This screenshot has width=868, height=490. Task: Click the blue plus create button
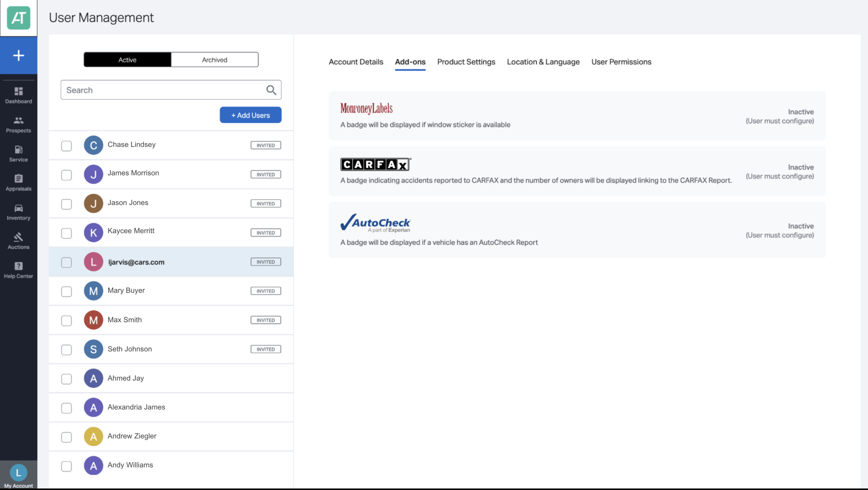[x=19, y=55]
